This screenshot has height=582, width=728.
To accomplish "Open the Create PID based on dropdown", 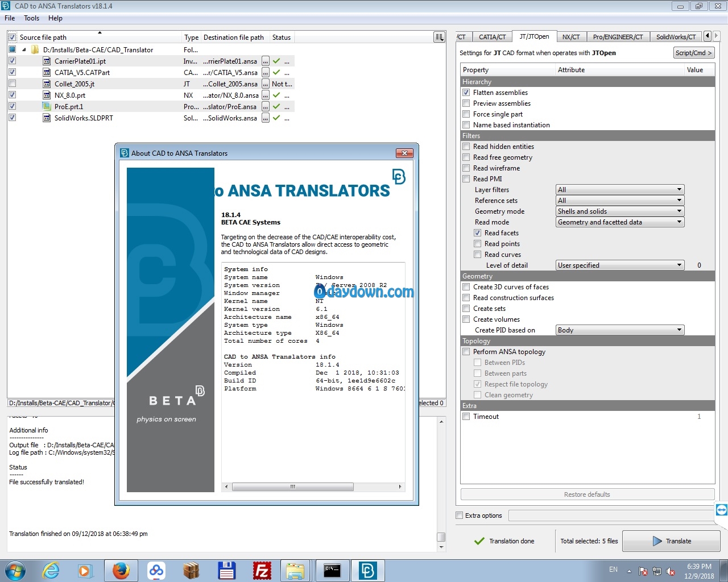I will pos(620,330).
